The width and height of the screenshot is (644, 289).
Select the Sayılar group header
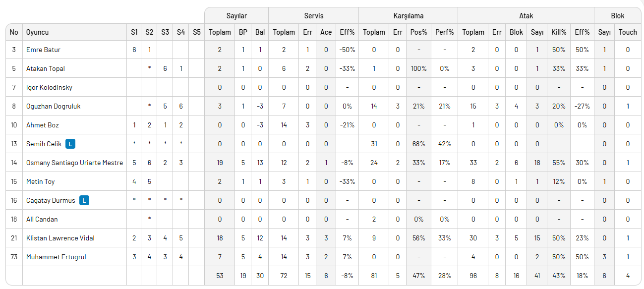pyautogui.click(x=236, y=16)
